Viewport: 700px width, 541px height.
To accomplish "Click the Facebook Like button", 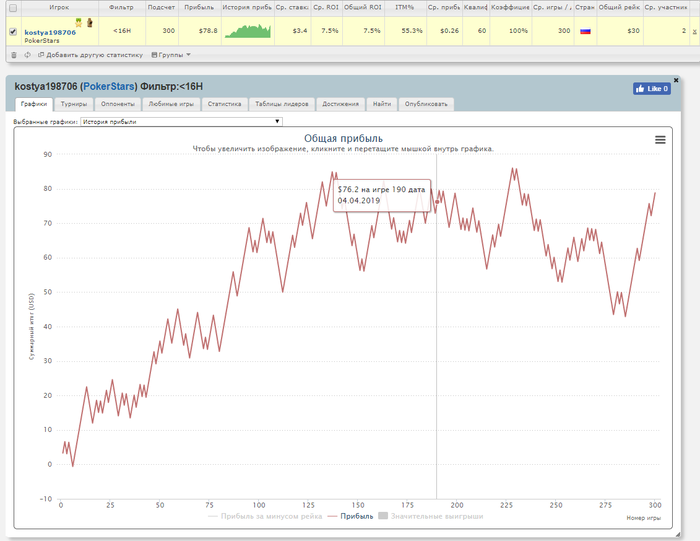I will [651, 88].
